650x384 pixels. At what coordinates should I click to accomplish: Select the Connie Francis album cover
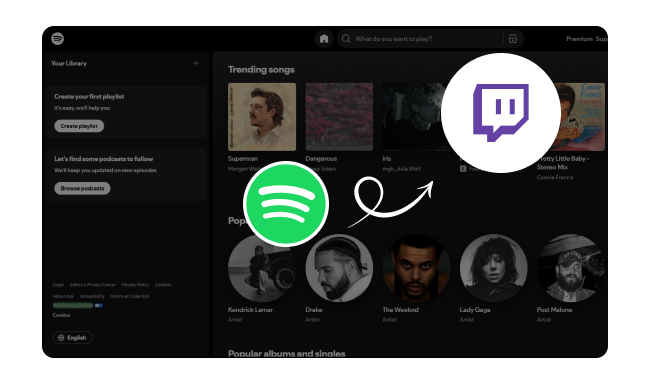[x=582, y=117]
